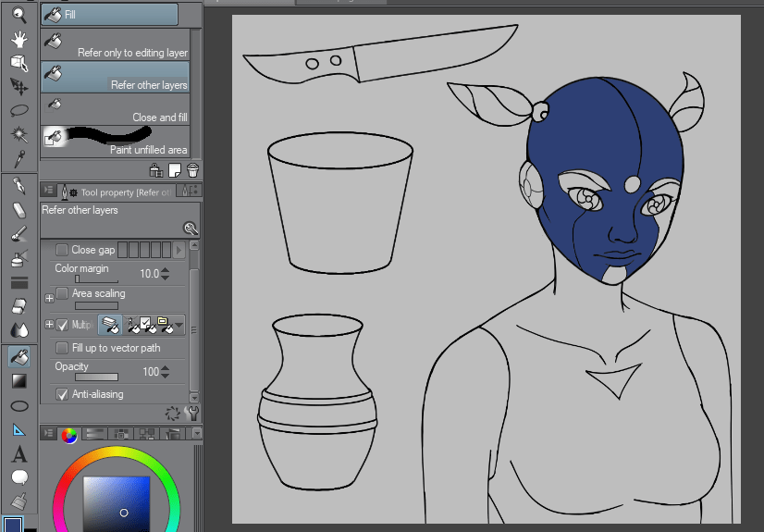Choose 'Close and fill' sub tool

point(115,109)
